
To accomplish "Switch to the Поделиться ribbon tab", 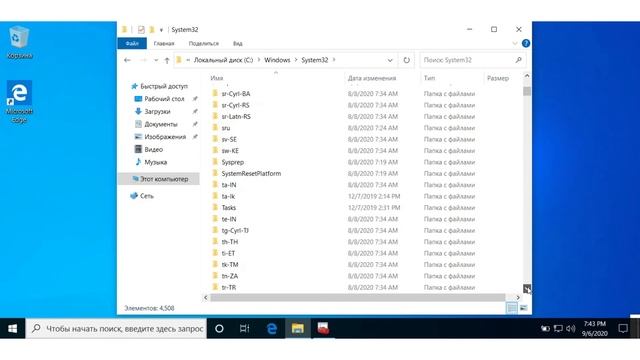I will [204, 43].
